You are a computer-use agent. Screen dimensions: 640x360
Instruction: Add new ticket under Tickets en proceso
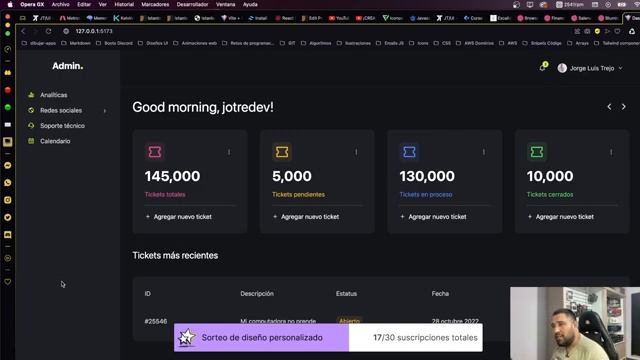point(433,217)
